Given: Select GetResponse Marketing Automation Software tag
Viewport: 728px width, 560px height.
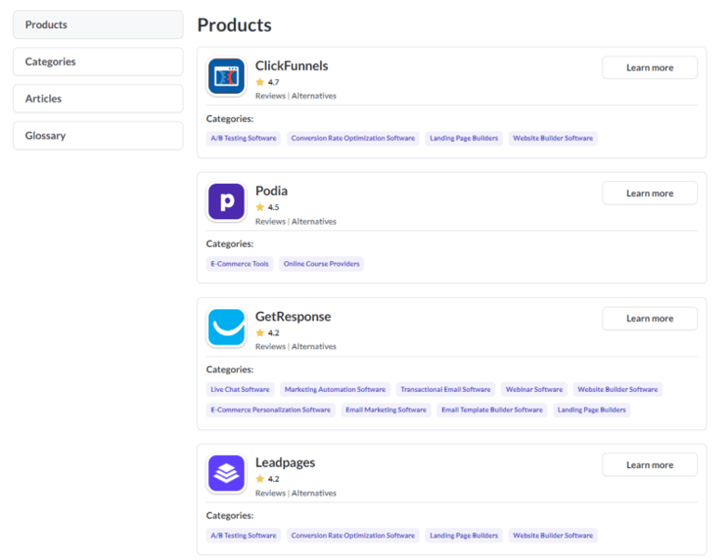Looking at the screenshot, I should click(334, 390).
